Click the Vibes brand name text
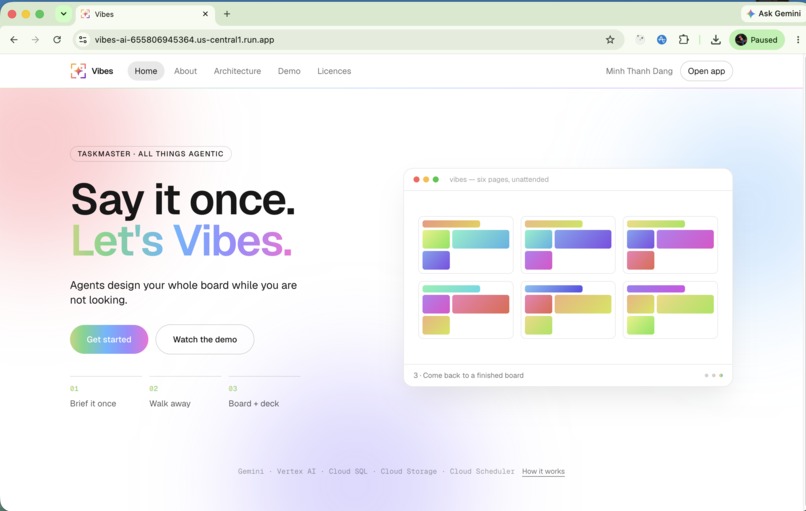Image resolution: width=806 pixels, height=511 pixels. pos(102,71)
